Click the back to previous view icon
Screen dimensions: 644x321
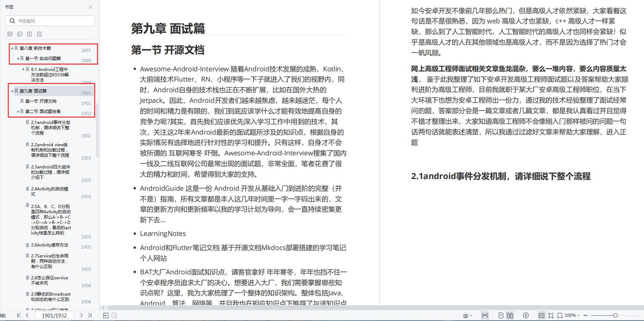coord(106,315)
